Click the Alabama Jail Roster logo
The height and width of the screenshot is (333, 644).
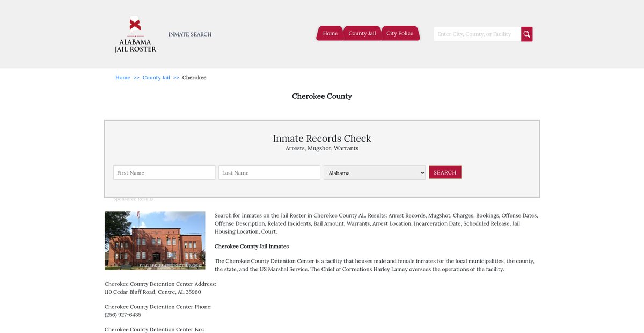tap(135, 35)
